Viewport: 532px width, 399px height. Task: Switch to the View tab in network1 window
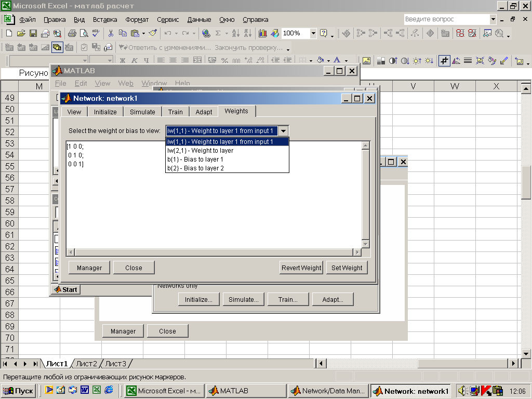pyautogui.click(x=74, y=112)
